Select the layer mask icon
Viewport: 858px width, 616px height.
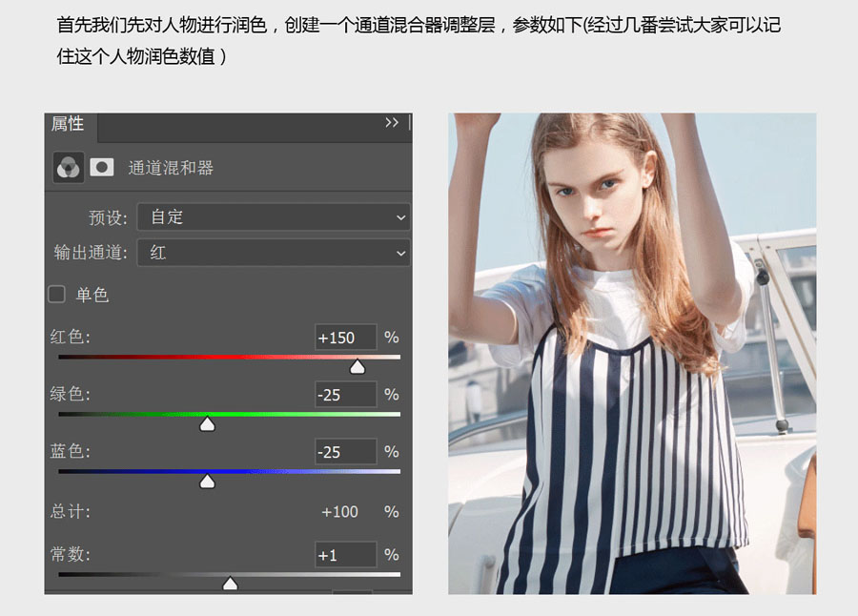102,167
